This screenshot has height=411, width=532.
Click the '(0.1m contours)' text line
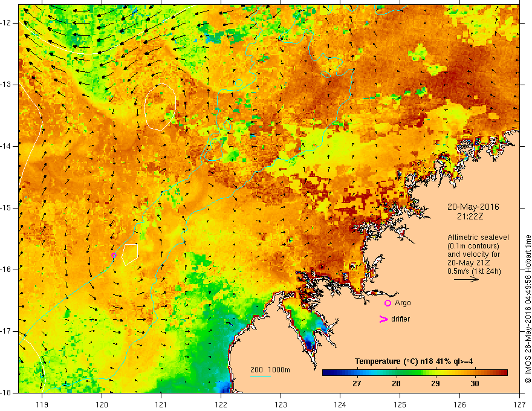pos(473,246)
